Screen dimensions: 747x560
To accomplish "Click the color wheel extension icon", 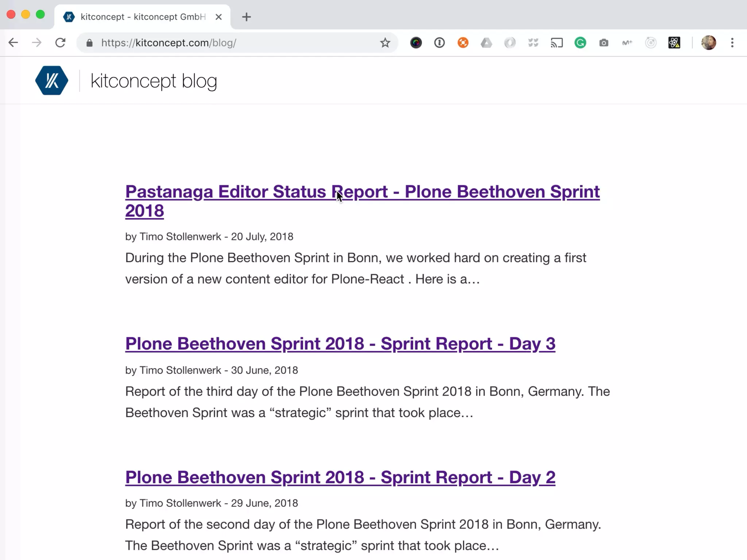I will point(416,43).
